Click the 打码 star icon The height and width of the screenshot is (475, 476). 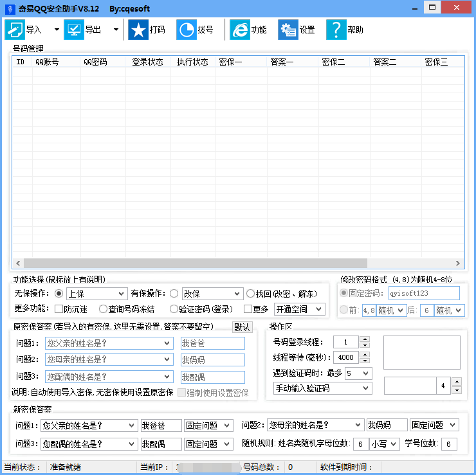pos(138,30)
